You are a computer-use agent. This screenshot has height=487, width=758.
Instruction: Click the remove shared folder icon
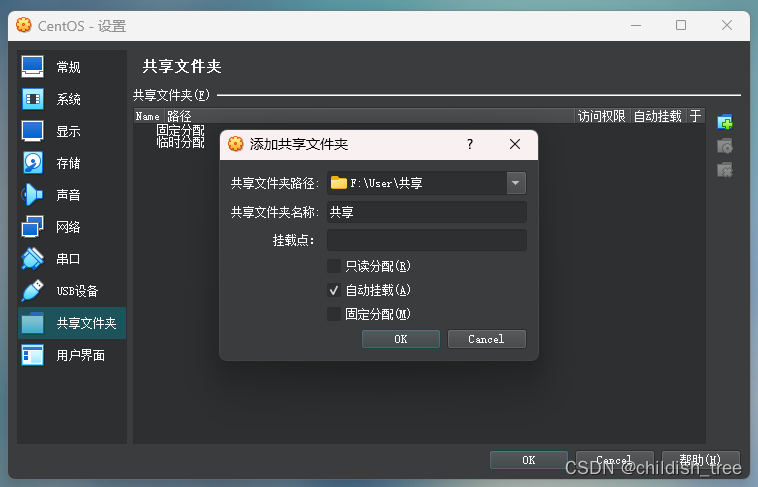[725, 170]
